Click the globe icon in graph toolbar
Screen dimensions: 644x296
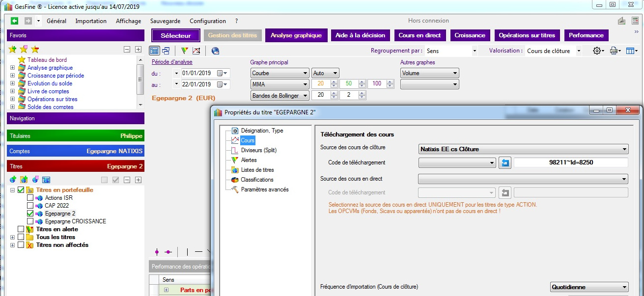point(215,51)
